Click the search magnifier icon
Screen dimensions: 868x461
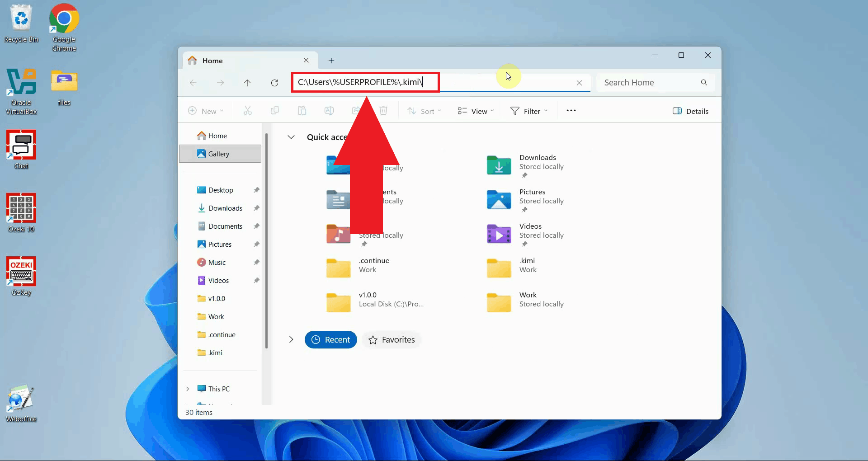(x=704, y=82)
